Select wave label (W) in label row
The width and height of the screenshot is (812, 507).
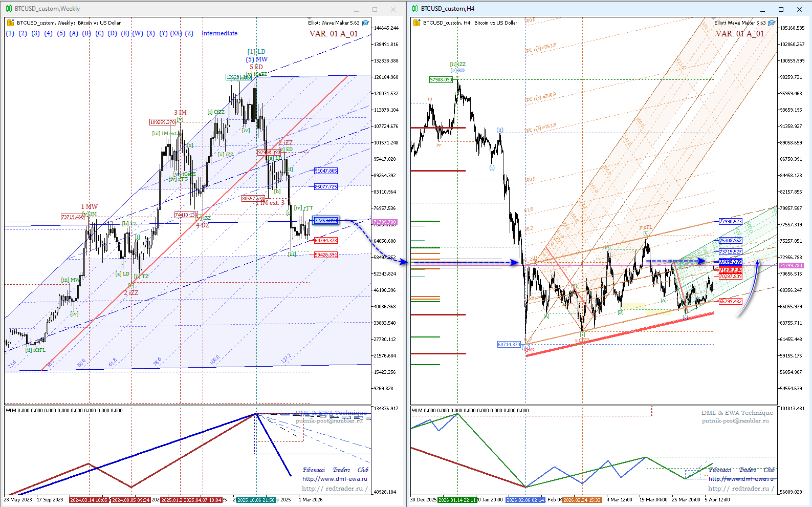(138, 33)
